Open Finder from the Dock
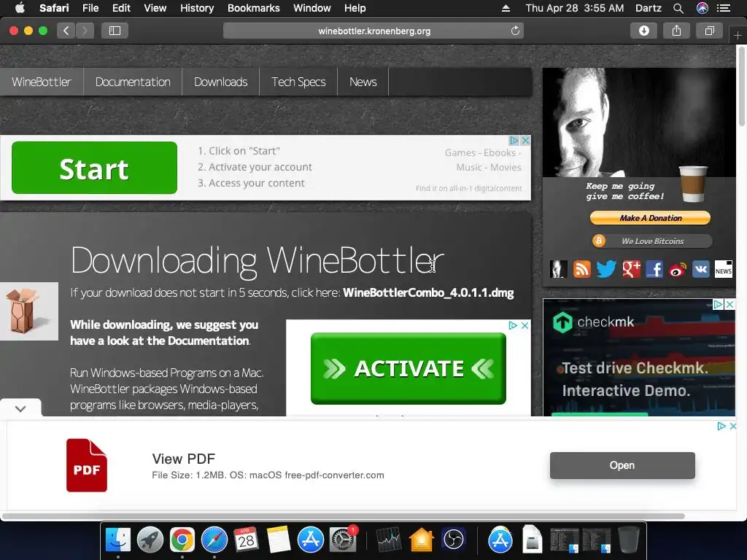The height and width of the screenshot is (560, 747). [117, 540]
